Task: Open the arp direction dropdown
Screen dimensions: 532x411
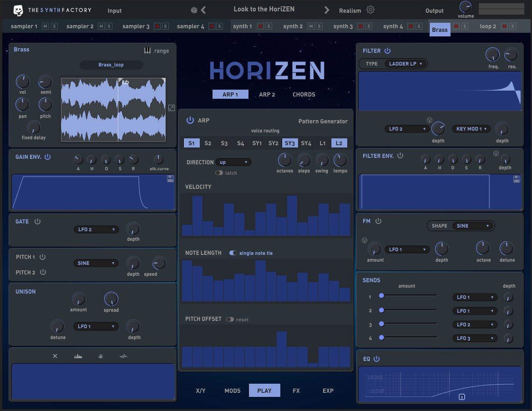Action: [x=233, y=162]
